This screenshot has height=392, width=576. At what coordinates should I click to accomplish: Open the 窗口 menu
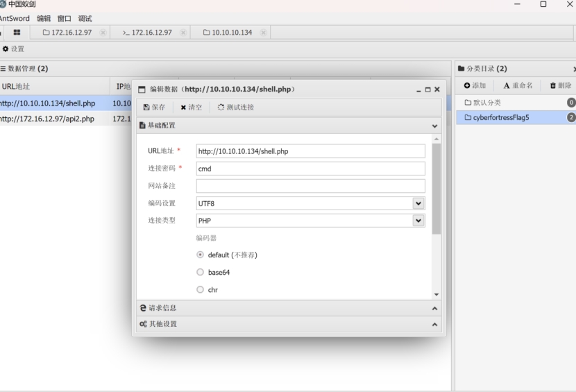pyautogui.click(x=65, y=18)
